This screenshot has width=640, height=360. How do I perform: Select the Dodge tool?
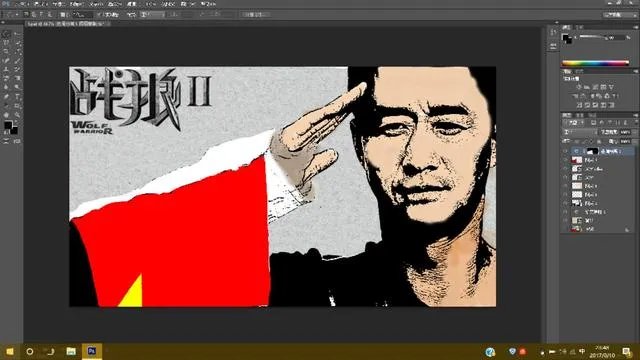pyautogui.click(x=18, y=87)
